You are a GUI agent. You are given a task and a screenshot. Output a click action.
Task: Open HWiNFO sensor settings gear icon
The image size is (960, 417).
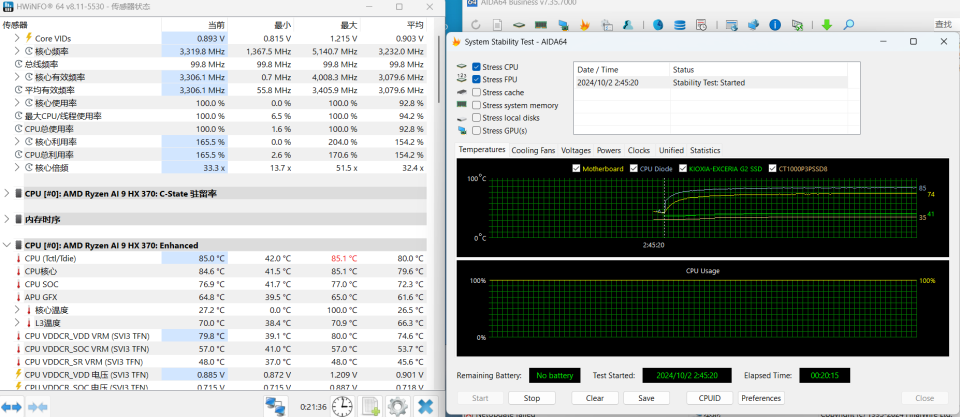[397, 406]
